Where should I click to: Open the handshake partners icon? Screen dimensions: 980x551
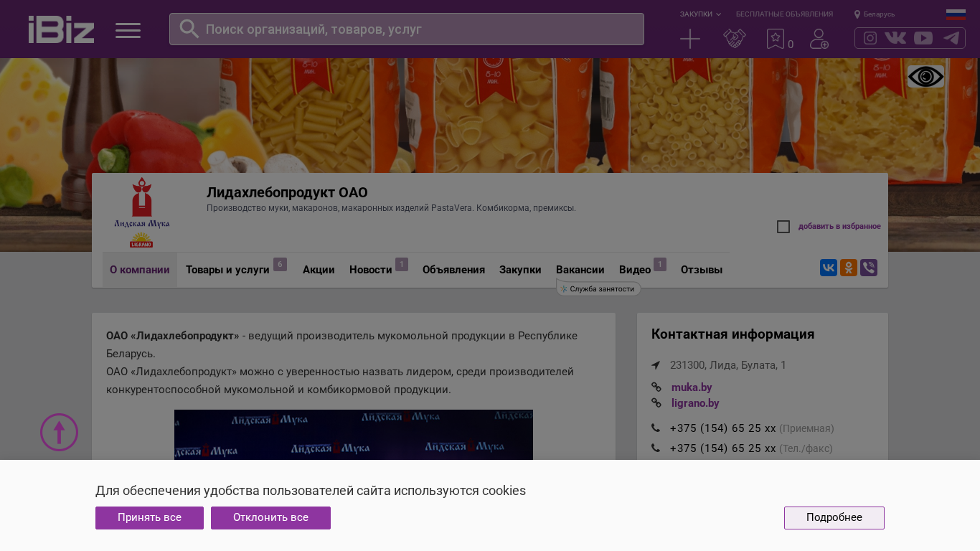[735, 39]
